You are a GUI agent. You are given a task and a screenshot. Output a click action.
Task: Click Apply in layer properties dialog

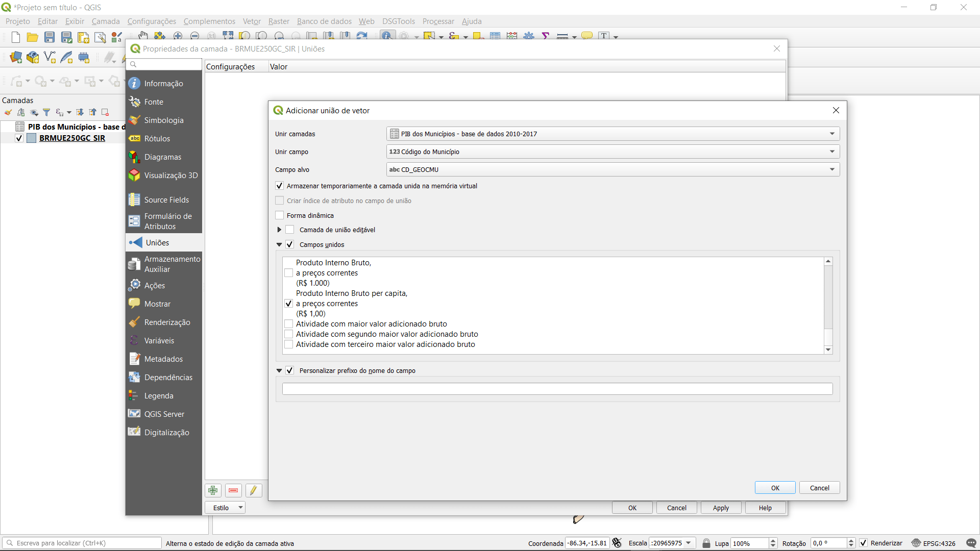[721, 508]
